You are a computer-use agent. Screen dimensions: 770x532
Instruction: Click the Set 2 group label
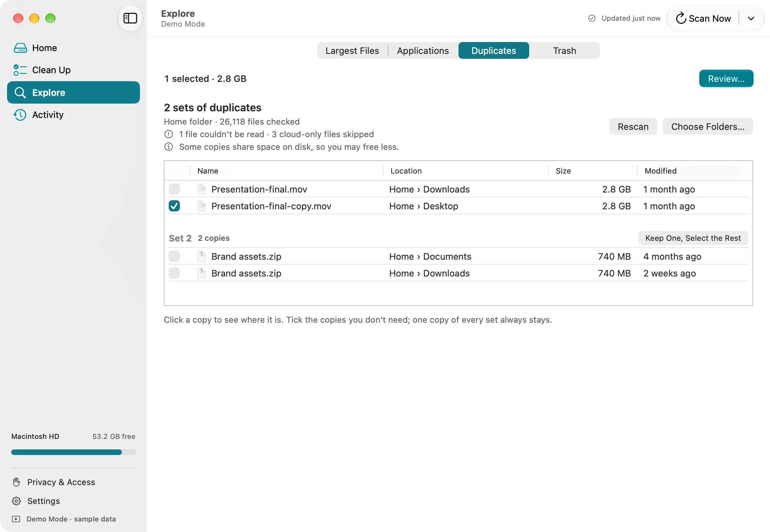180,238
